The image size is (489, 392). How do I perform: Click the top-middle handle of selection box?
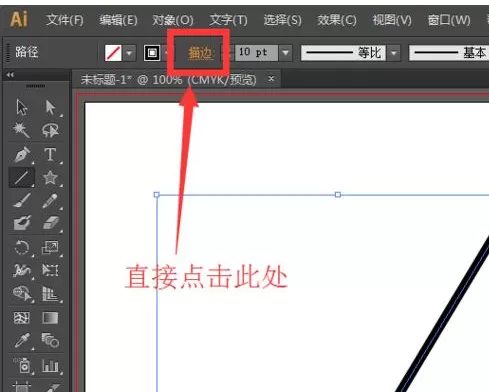(x=338, y=194)
